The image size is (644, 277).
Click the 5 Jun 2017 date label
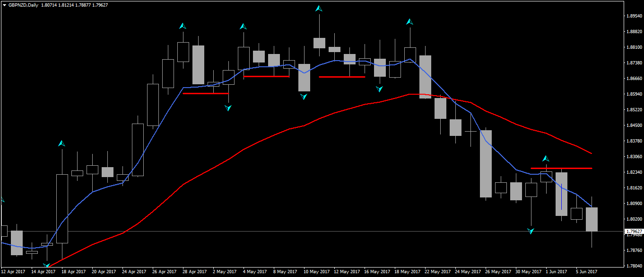point(587,272)
